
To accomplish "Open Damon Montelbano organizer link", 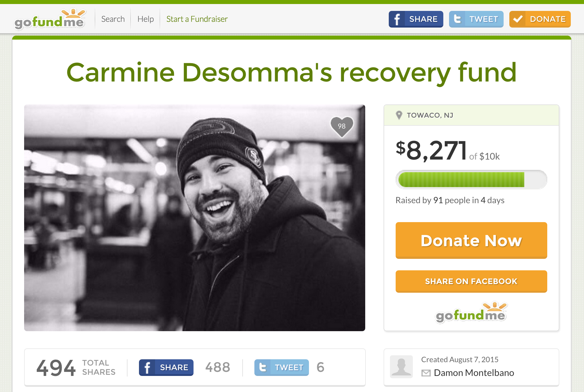I will click(x=474, y=373).
